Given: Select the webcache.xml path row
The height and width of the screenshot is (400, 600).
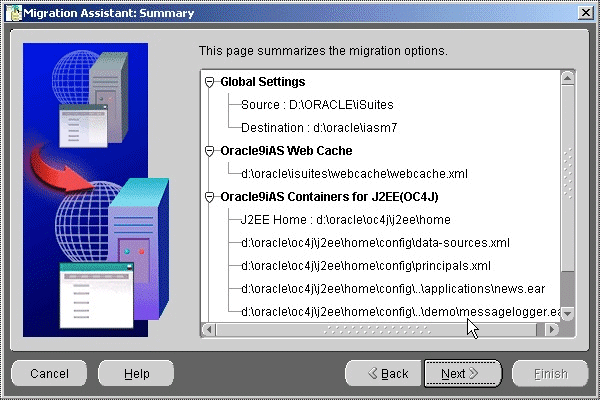Looking at the screenshot, I should (x=354, y=174).
